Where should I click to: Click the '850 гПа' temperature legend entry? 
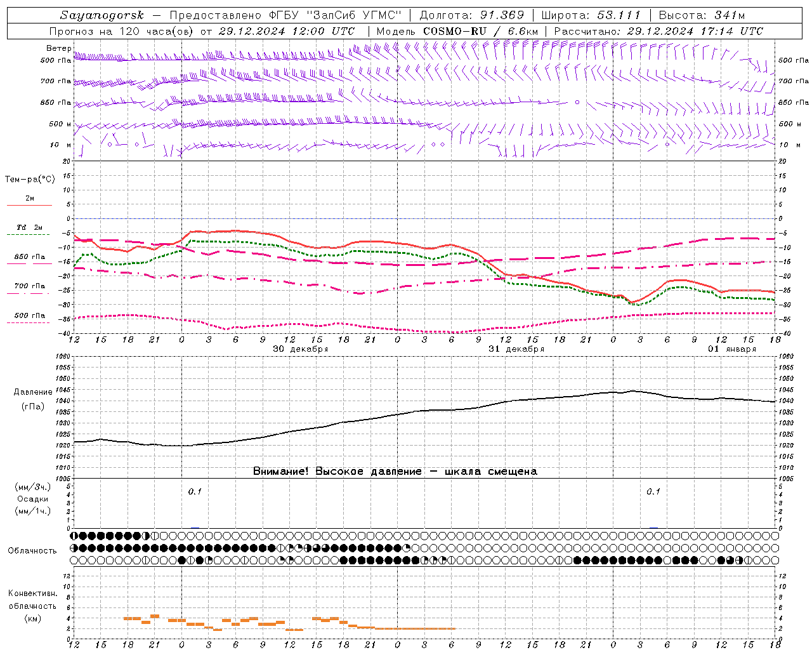pyautogui.click(x=30, y=256)
